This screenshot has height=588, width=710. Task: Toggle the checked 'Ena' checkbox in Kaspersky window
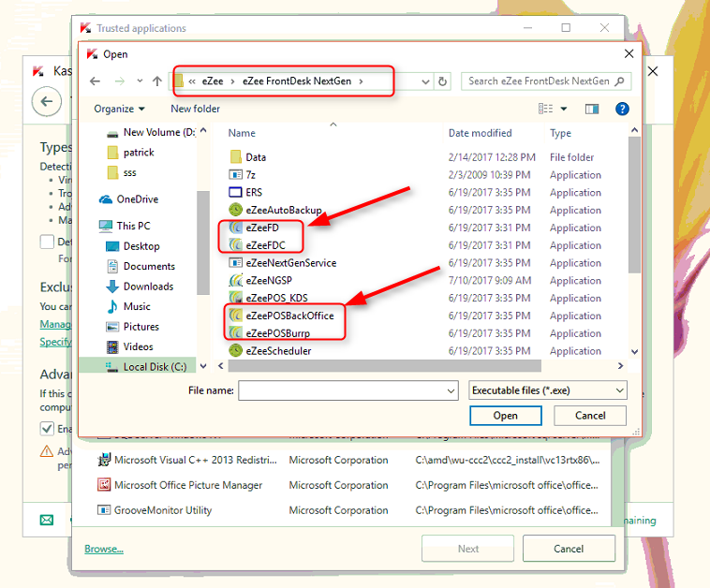click(x=47, y=428)
